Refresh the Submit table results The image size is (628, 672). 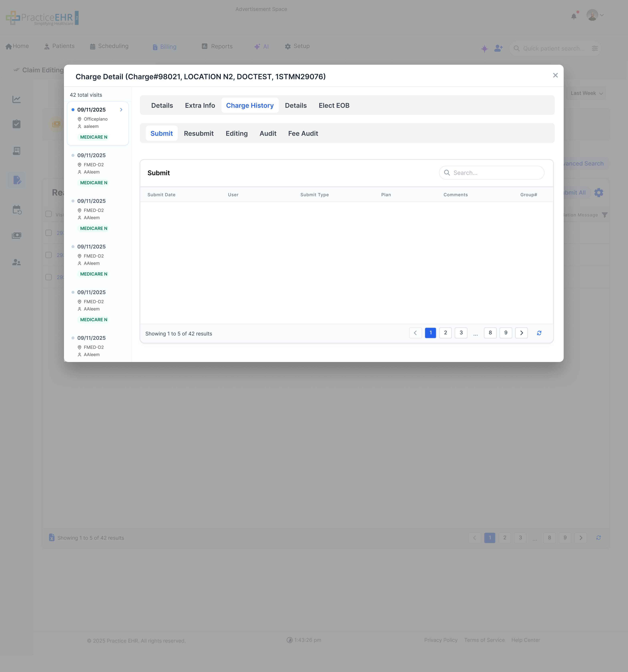coord(539,333)
